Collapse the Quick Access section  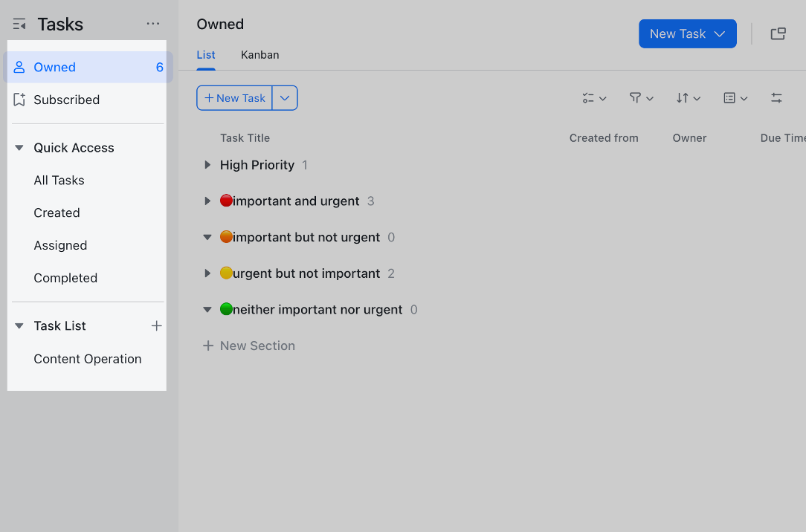(x=19, y=147)
